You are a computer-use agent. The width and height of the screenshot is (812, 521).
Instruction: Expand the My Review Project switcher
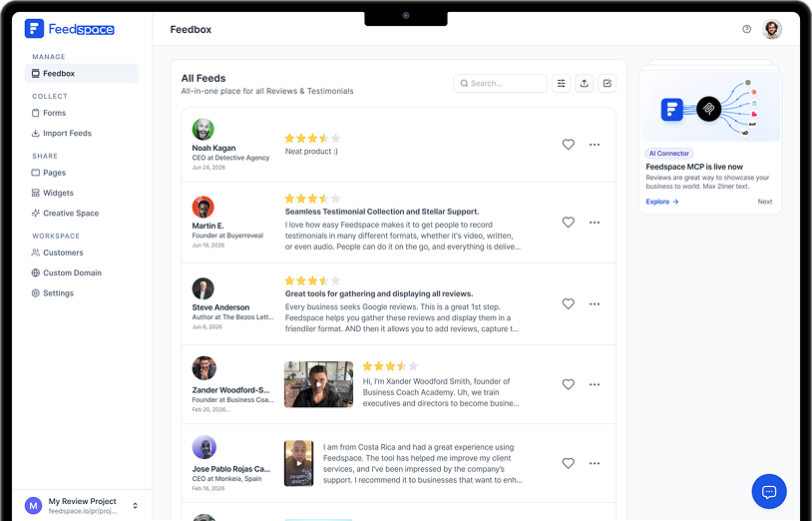(x=135, y=505)
